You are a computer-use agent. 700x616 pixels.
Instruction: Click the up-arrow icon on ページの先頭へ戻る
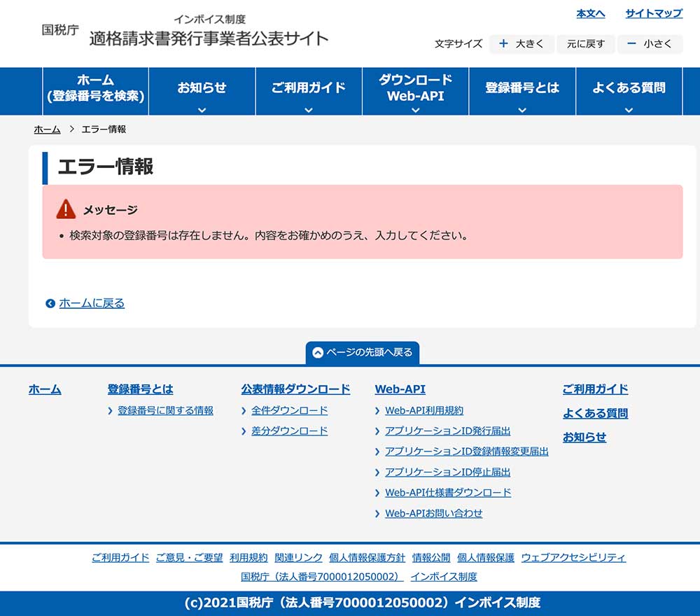(318, 353)
